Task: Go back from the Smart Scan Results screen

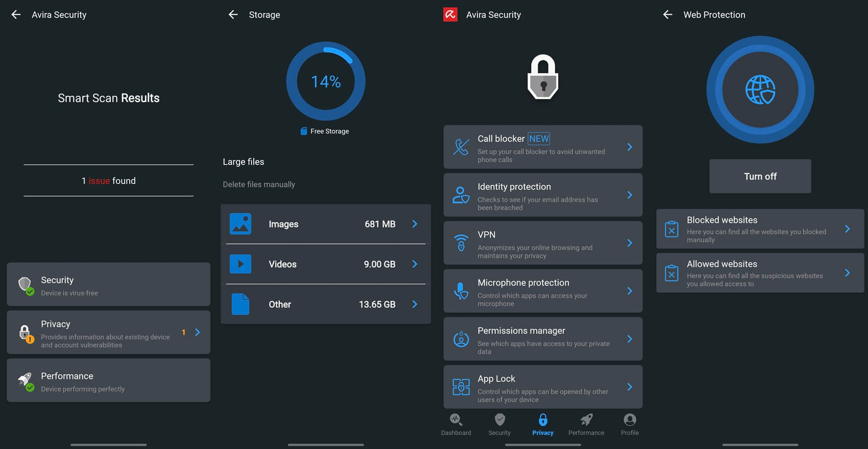Action: [16, 15]
